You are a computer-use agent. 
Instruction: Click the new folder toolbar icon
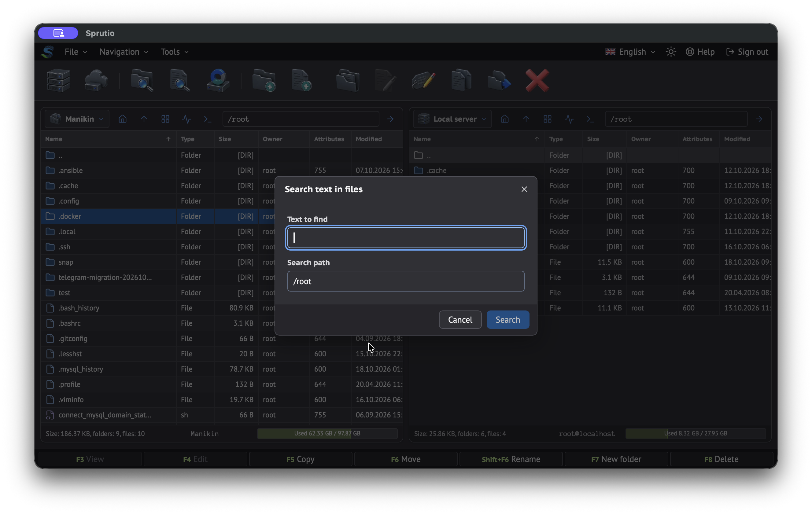tap(264, 80)
